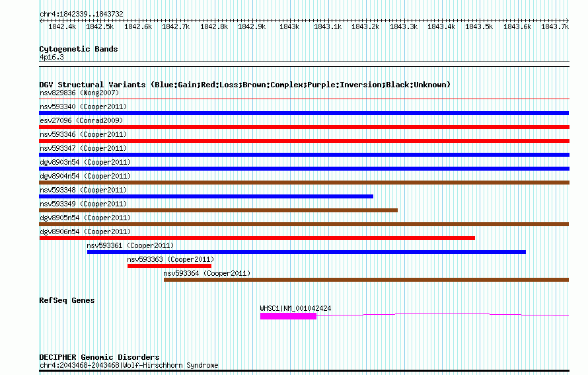Click the DECIPHER Genomic Disorders heading
The height and width of the screenshot is (375, 588).
[x=99, y=357]
